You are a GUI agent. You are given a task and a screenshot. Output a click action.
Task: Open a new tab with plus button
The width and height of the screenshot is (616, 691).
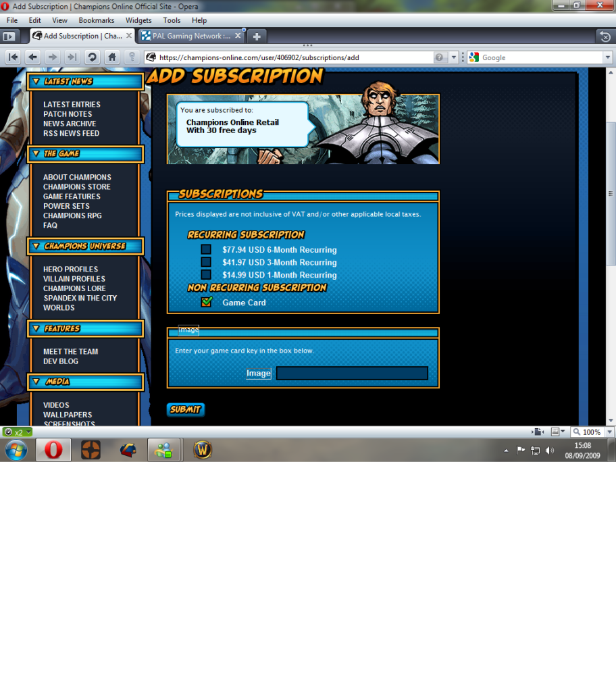[257, 36]
